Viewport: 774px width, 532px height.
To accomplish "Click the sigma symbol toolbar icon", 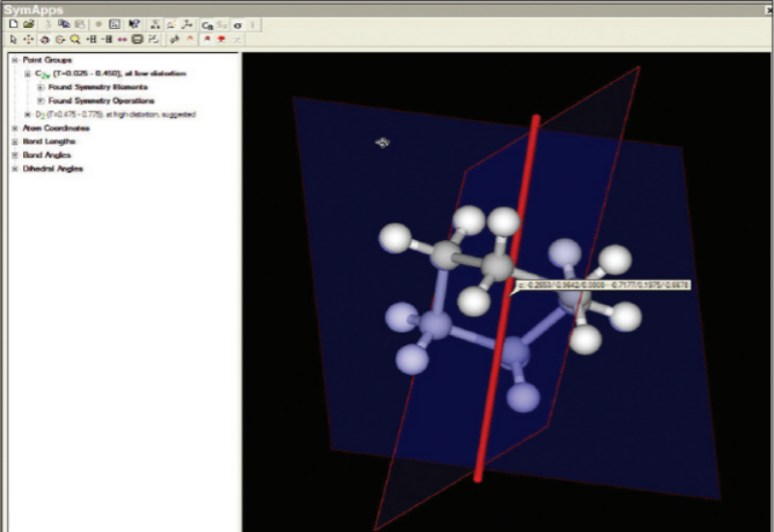I will click(x=237, y=24).
